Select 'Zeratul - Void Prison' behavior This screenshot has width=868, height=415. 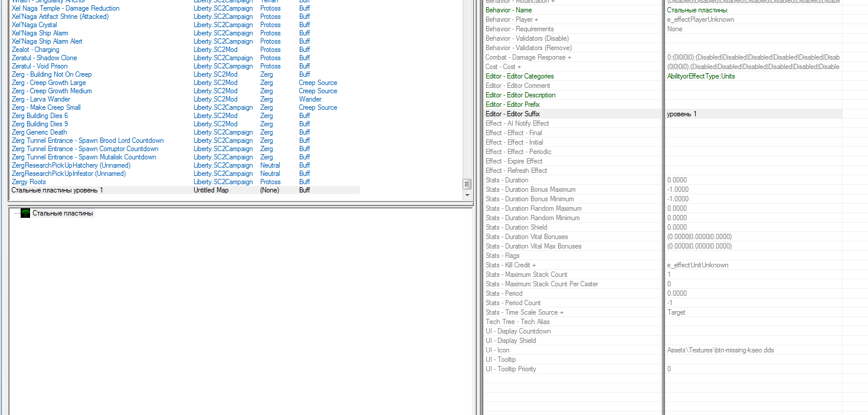[x=40, y=66]
